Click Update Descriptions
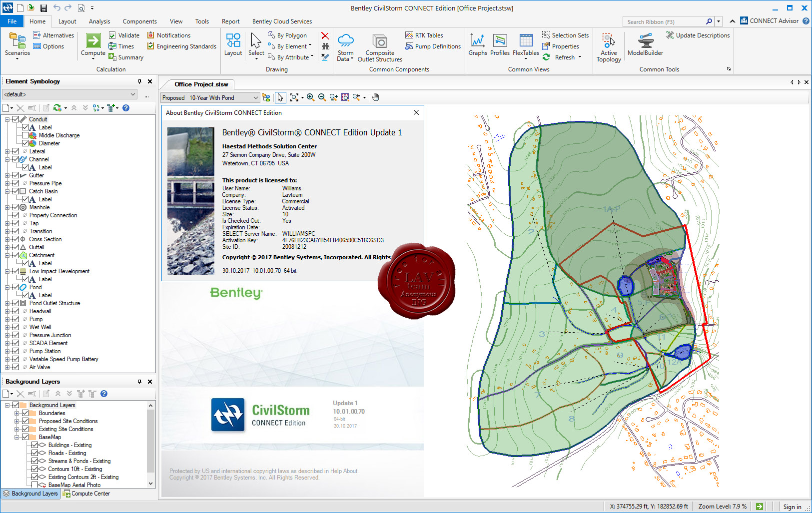Viewport: 812px width, 513px height. (x=698, y=35)
